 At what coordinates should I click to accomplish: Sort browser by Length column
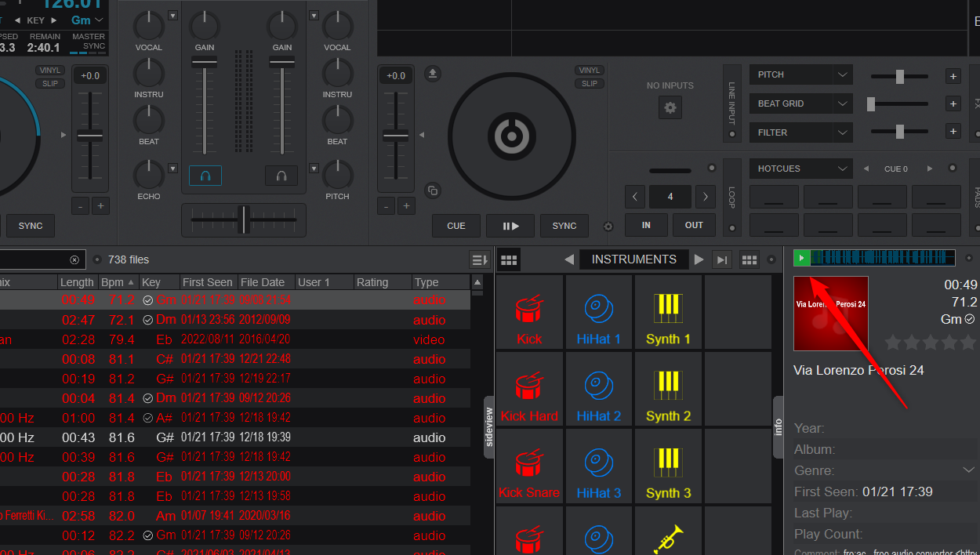pos(78,282)
